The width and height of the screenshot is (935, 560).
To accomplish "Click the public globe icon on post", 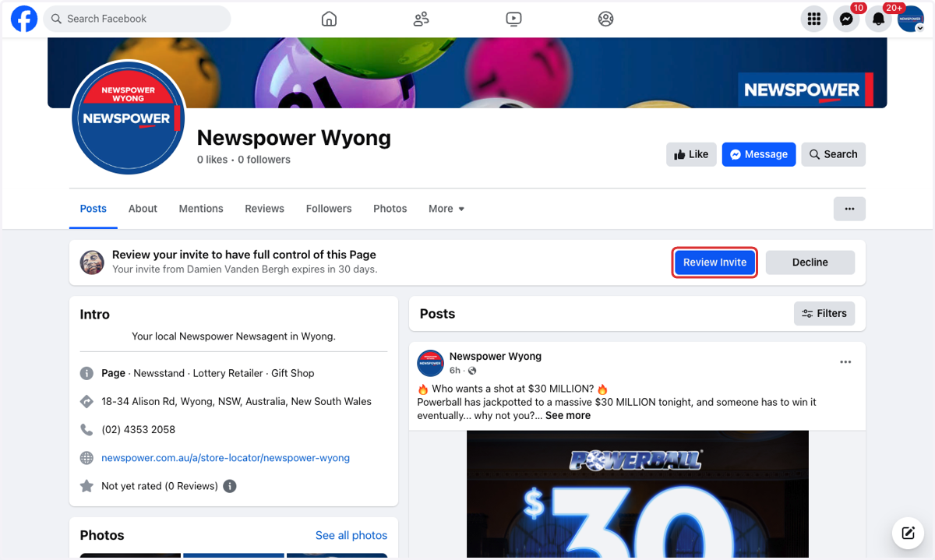I will (x=472, y=371).
